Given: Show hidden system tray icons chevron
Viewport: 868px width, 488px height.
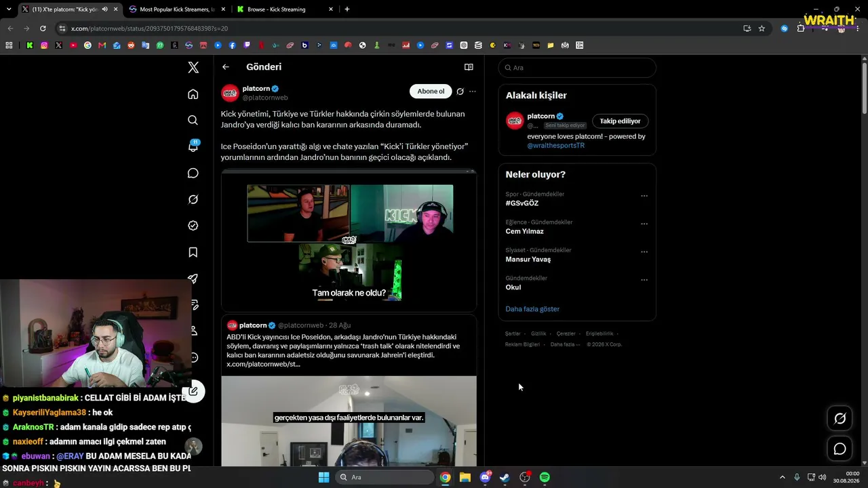Looking at the screenshot, I should (x=782, y=477).
